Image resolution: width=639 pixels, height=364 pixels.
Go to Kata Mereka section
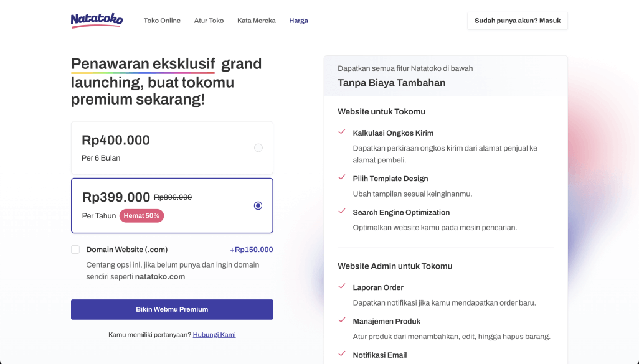coord(256,21)
